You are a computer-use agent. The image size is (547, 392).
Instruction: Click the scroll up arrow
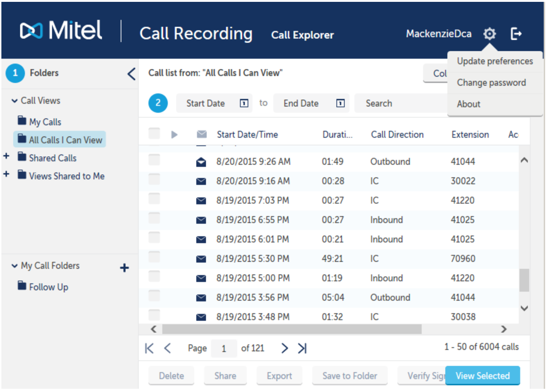[524, 160]
